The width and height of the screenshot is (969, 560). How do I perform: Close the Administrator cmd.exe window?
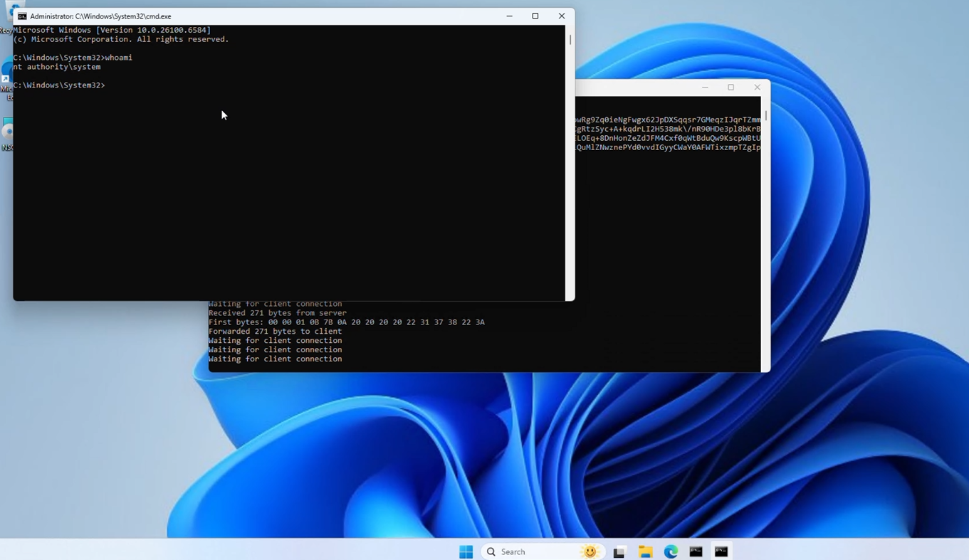pos(562,16)
